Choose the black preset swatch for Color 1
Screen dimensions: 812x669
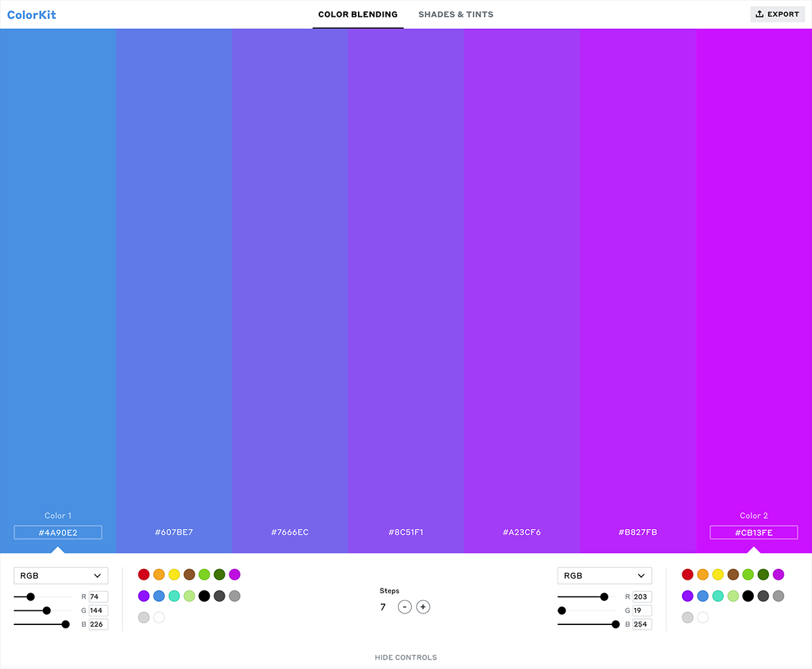click(204, 596)
